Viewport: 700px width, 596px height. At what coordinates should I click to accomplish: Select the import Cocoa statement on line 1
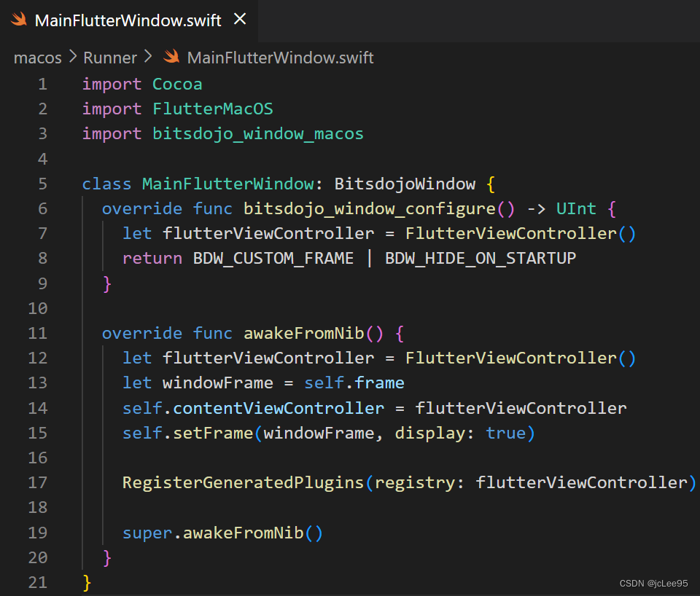pyautogui.click(x=141, y=84)
